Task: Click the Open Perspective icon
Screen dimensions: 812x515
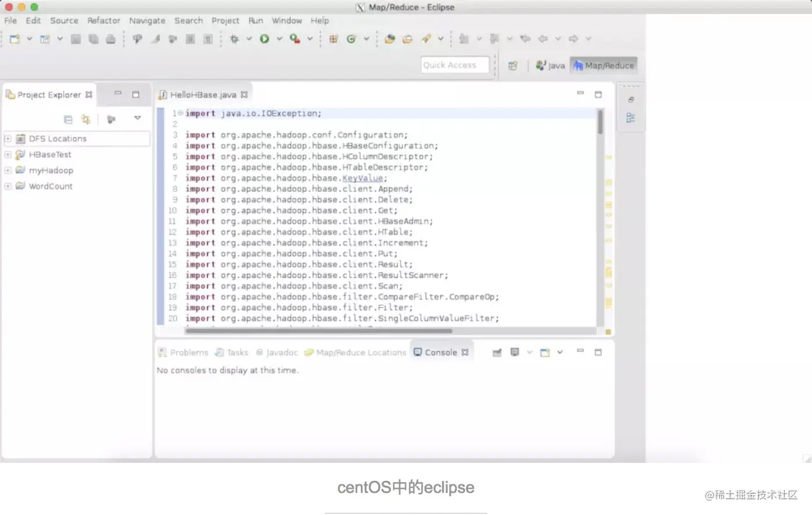Action: pyautogui.click(x=513, y=66)
